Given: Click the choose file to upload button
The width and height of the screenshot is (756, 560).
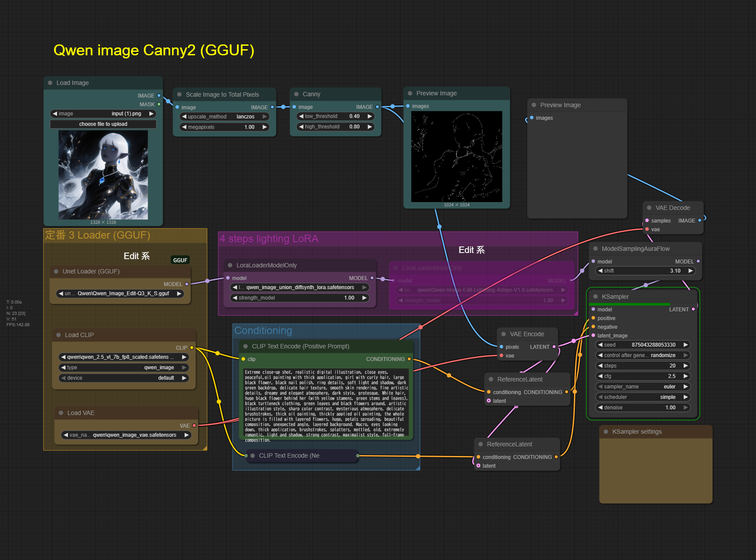Looking at the screenshot, I should (103, 124).
